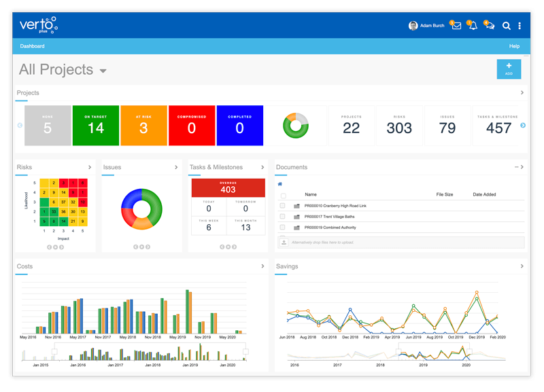Expand the Issues panel chevron
Screen dimensions: 544x392
click(x=176, y=167)
